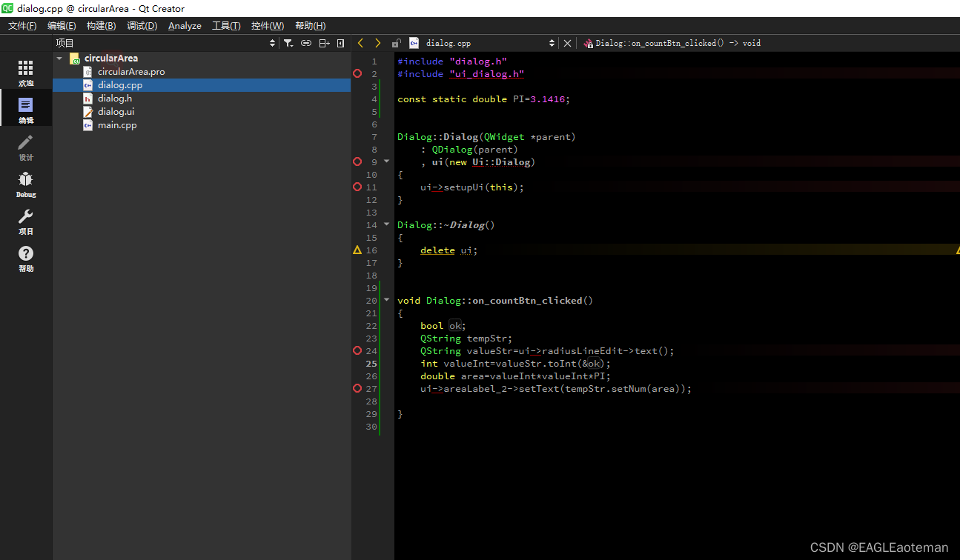Image resolution: width=960 pixels, height=560 pixels.
Task: Click the close project pane icon
Action: 341,43
